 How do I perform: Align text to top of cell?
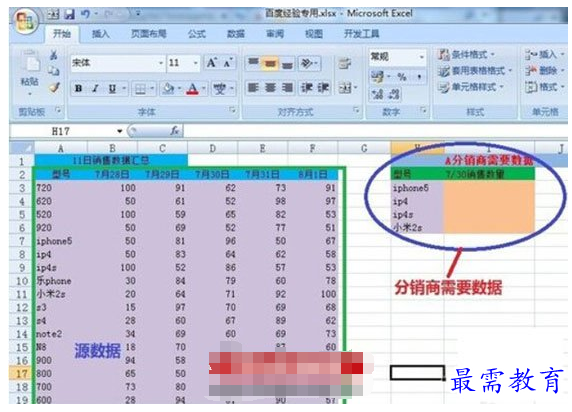tap(254, 63)
